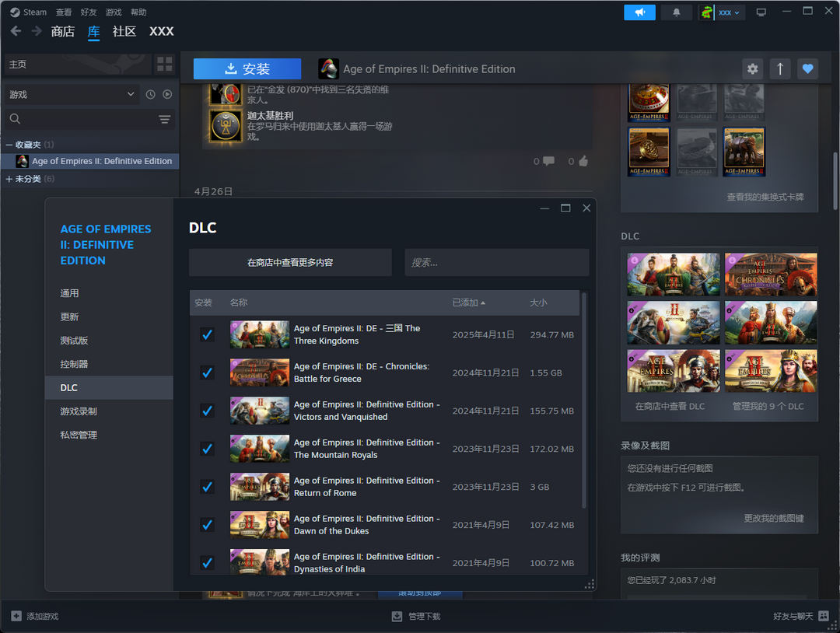This screenshot has width=840, height=633.
Task: Open friends and chat icon
Action: point(824,616)
